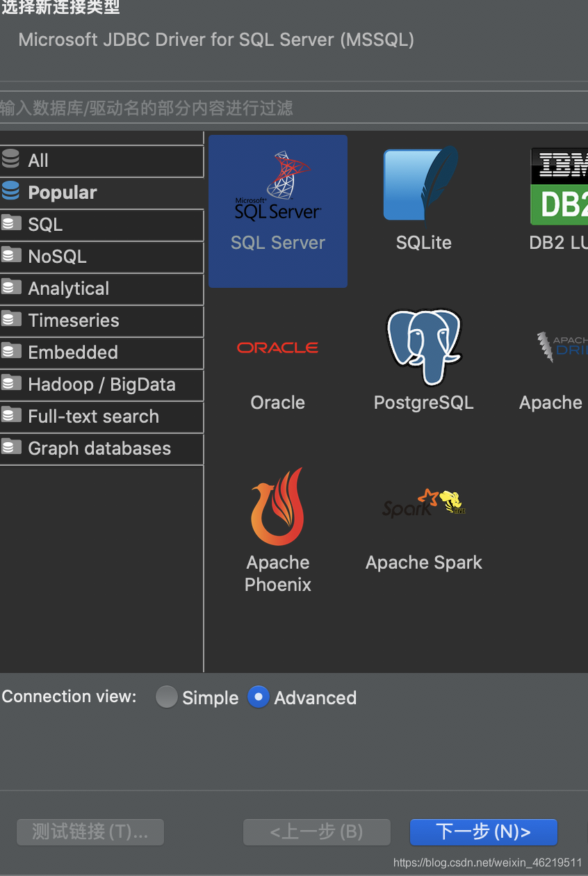Viewport: 588px width, 876px height.
Task: Click the 下一步 (N)> next button
Action: click(484, 832)
